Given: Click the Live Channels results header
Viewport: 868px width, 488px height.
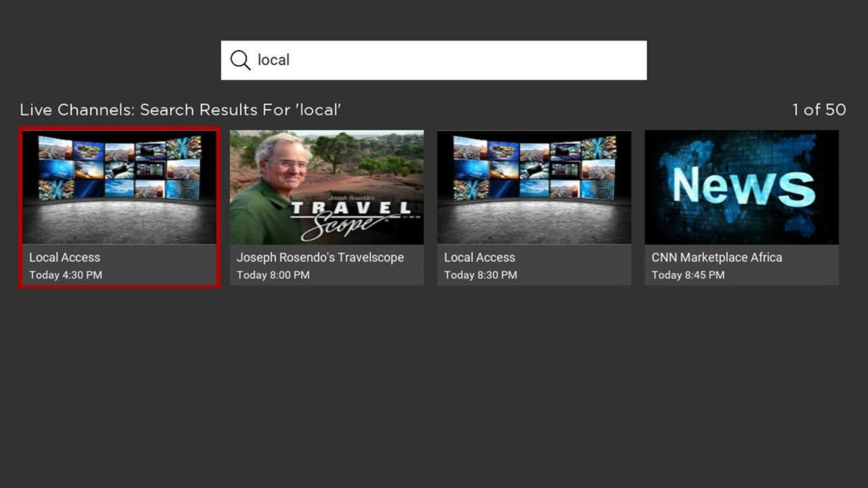Looking at the screenshot, I should point(180,110).
